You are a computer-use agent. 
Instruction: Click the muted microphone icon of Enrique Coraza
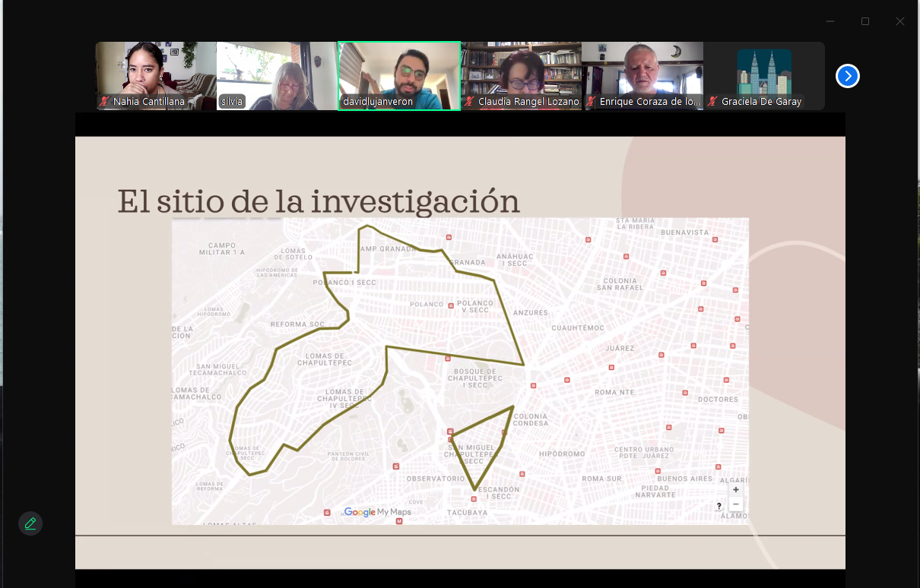click(591, 101)
